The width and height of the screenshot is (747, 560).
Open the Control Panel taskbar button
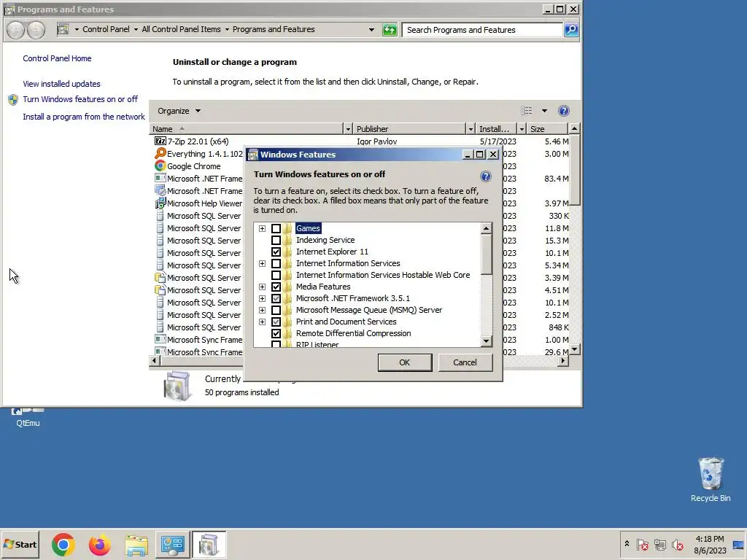pos(172,544)
